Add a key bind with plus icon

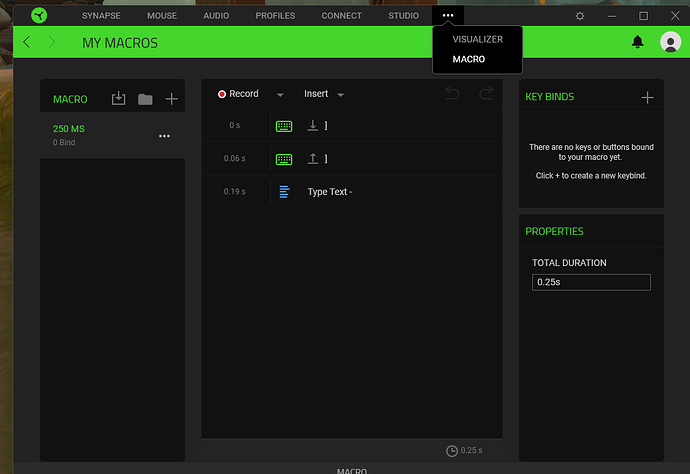pos(647,97)
